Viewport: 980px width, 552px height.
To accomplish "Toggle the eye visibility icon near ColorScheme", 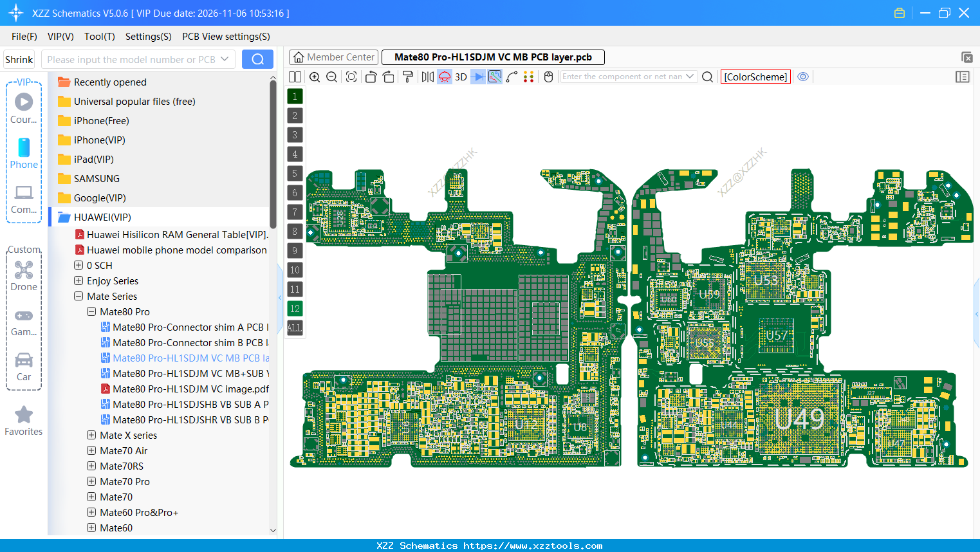I will click(802, 77).
